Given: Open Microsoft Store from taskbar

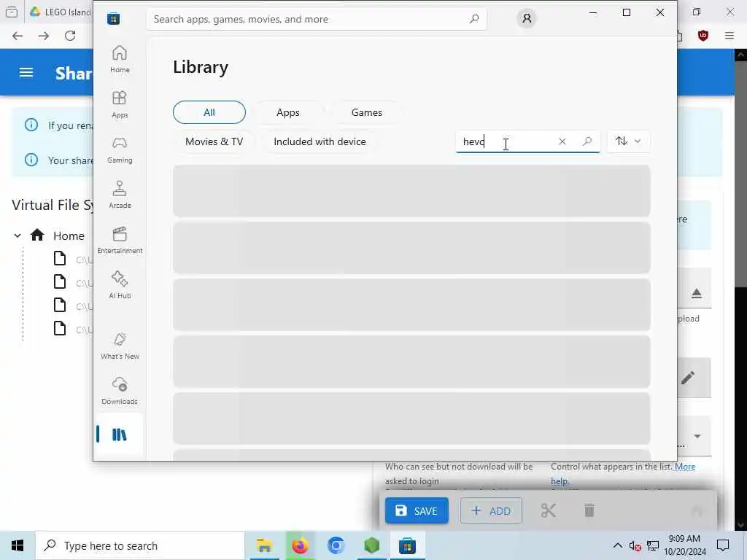Looking at the screenshot, I should 407,545.
